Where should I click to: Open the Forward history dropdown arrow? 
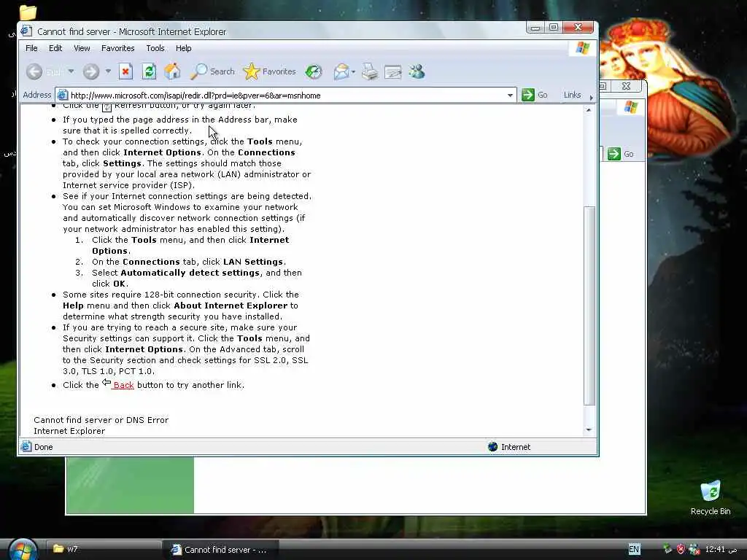(108, 71)
